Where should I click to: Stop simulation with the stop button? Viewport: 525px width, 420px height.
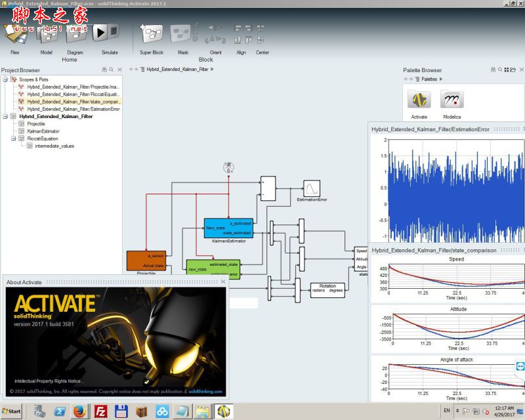coord(114,31)
